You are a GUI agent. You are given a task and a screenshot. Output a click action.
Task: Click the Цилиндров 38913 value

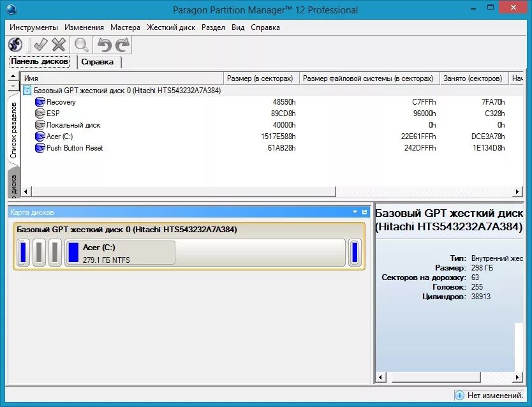481,297
